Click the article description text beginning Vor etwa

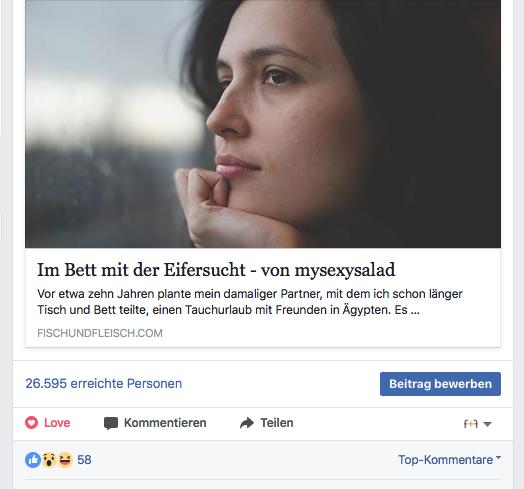pyautogui.click(x=250, y=302)
